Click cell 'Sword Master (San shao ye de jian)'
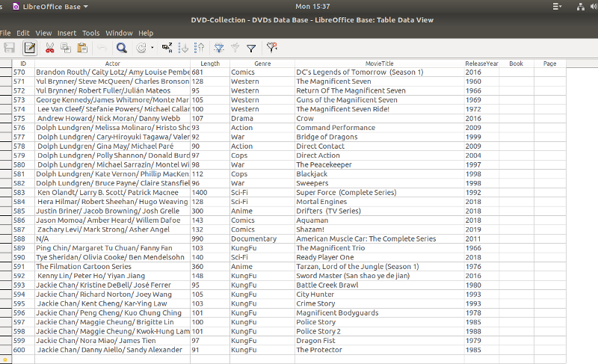Image resolution: width=598 pixels, height=364 pixels. point(380,276)
